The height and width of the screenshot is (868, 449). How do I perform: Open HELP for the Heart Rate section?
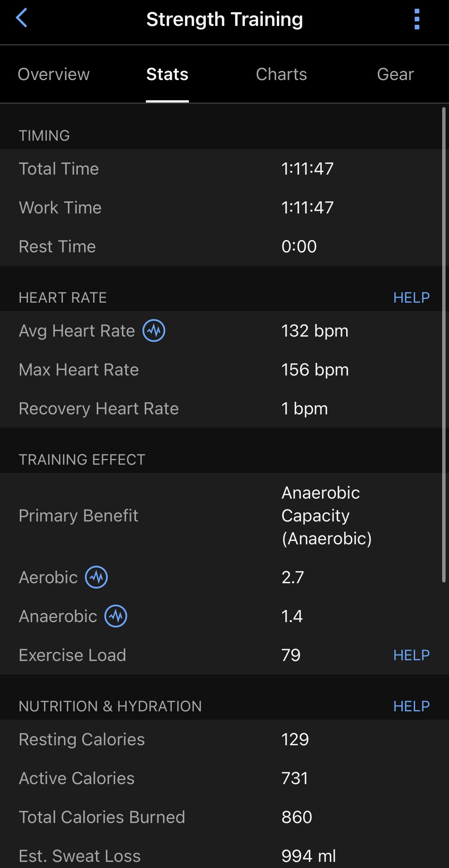pyautogui.click(x=411, y=298)
